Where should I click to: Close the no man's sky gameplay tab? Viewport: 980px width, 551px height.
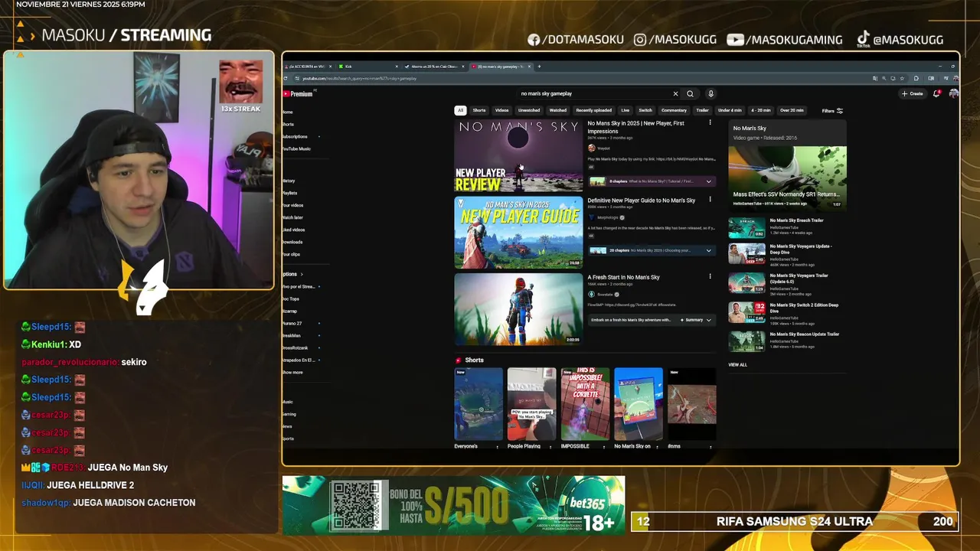(531, 67)
